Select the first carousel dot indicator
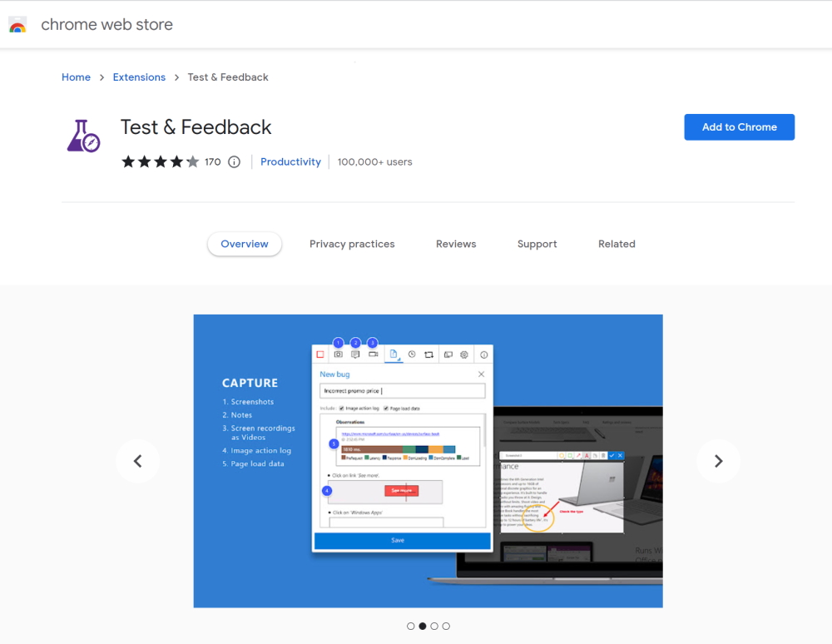This screenshot has width=832, height=644. (x=411, y=626)
